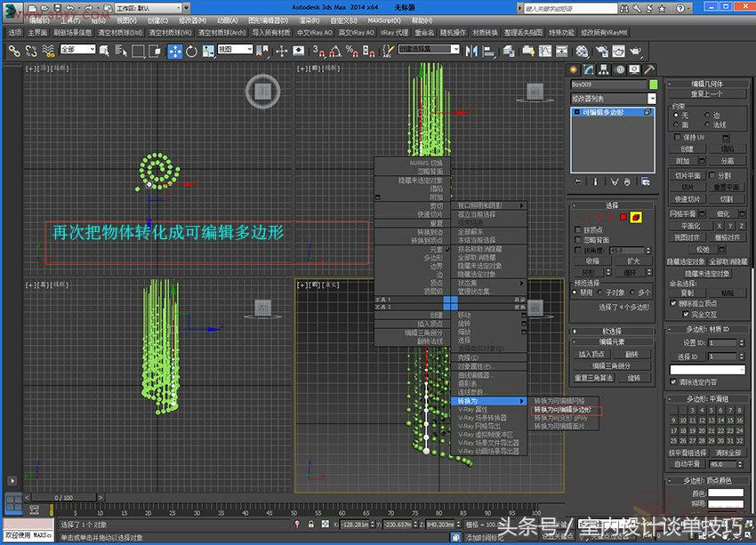Click the object color swatch beside Box009
Screen dimensions: 756x545
653,84
